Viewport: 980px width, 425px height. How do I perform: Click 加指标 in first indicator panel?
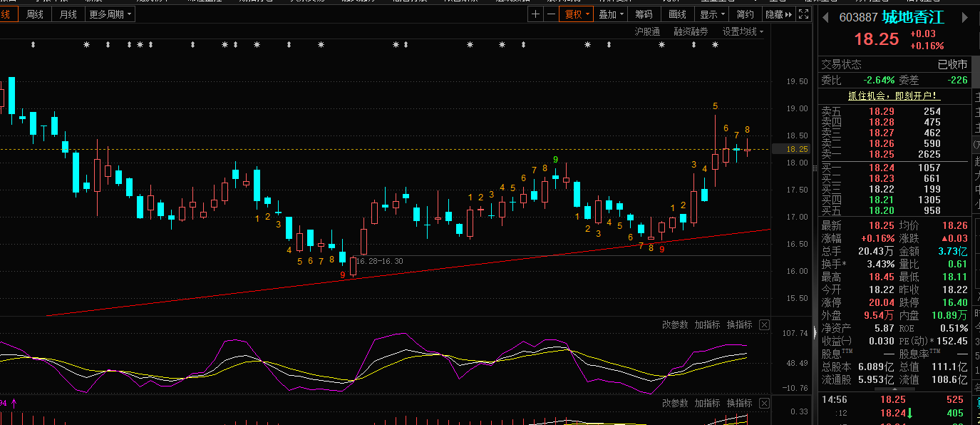click(708, 325)
